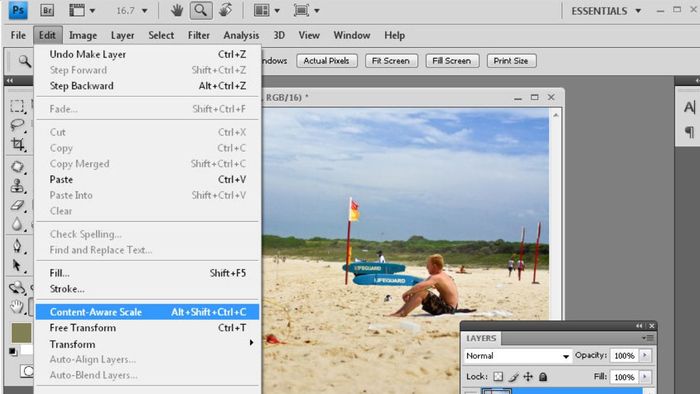Select the 3D Rotate tool
The image size is (700, 394).
point(17,288)
